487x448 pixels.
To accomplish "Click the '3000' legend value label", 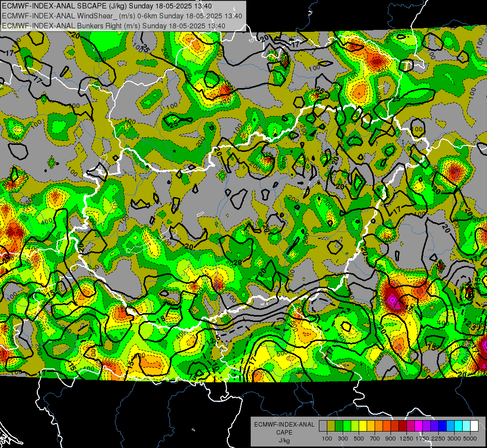I will pos(454,439).
